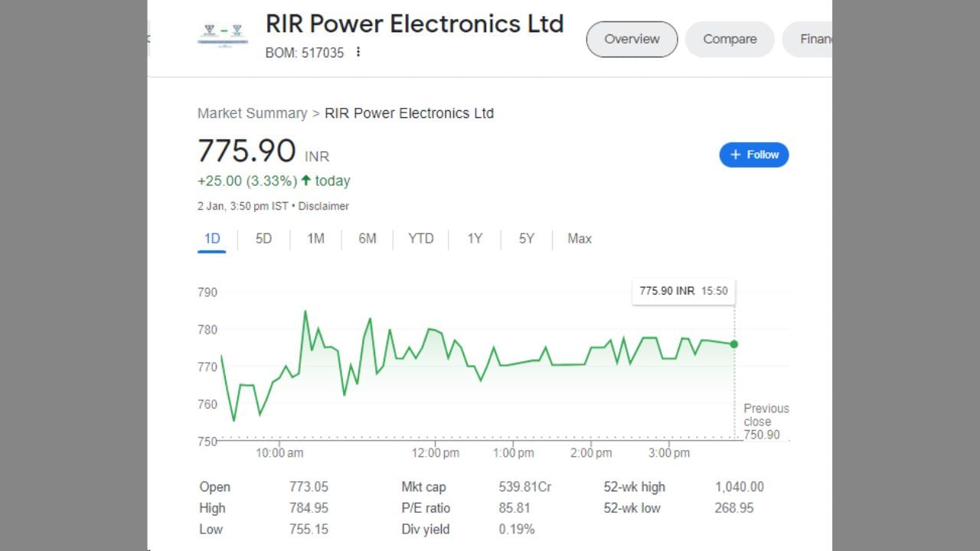The image size is (980, 551).
Task: Click the RIR Power Electronics Ltd page title
Action: point(414,24)
